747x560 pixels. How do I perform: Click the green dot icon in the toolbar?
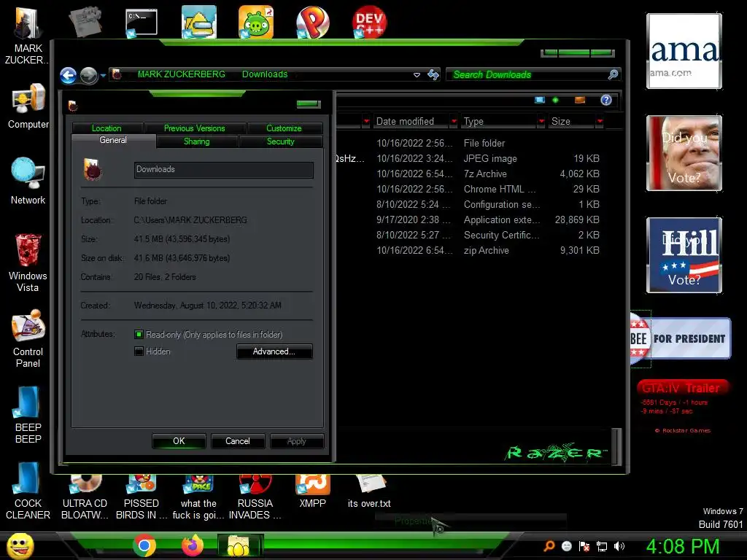(x=555, y=100)
